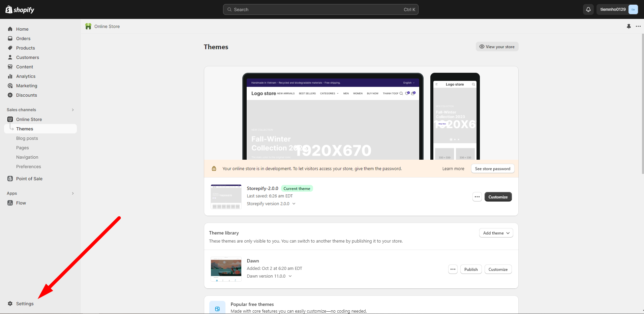
Task: Click the Storepify-2.0.0 theme thumbnail
Action: [x=226, y=197]
